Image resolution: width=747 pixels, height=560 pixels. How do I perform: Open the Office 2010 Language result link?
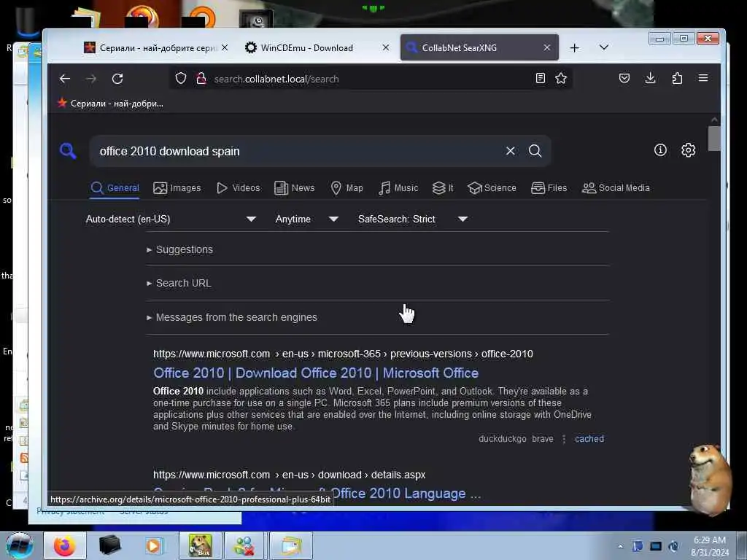tap(317, 494)
